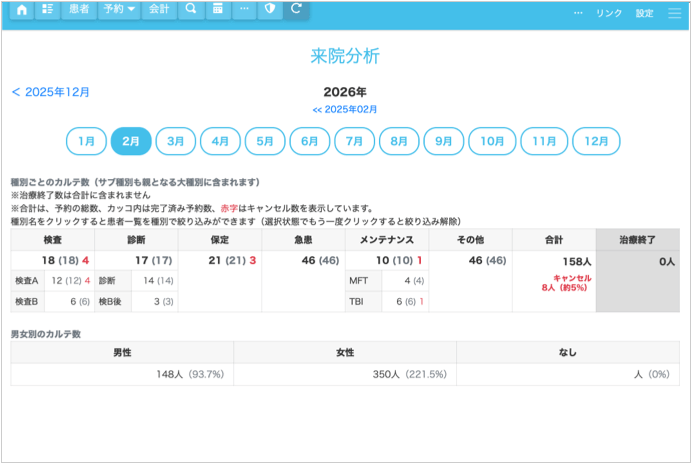Filter by メンテナンス column header
Image resolution: width=692 pixels, height=464 pixels.
coord(387,240)
